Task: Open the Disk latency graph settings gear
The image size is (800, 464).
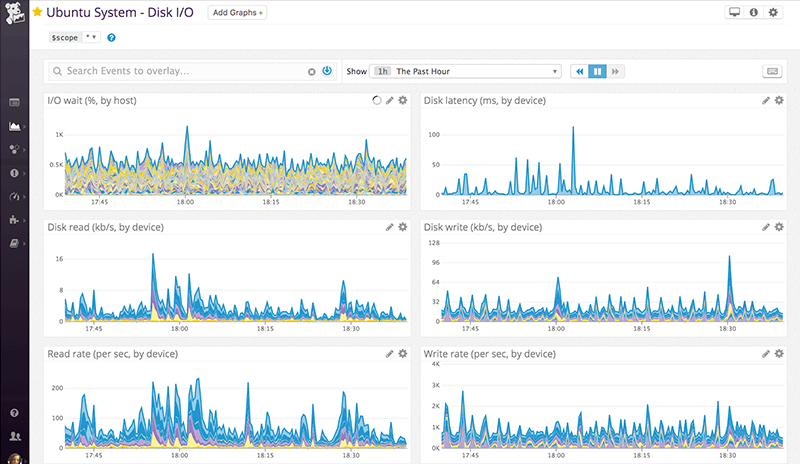Action: [779, 101]
